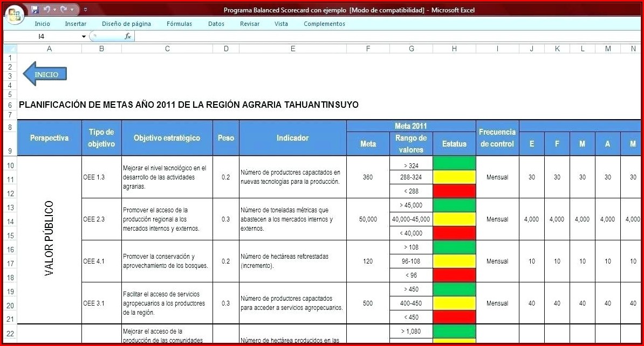Click the Save icon in quick access toolbar

pyautogui.click(x=35, y=10)
